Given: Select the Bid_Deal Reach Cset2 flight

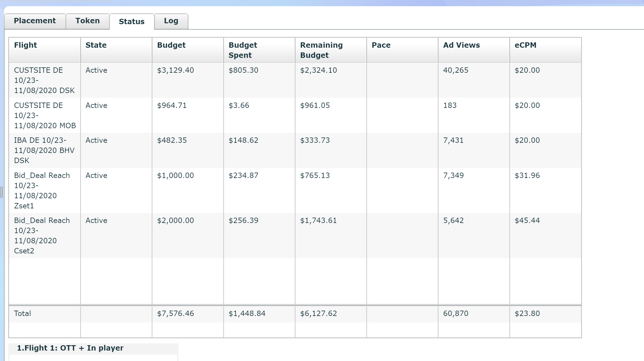Looking at the screenshot, I should (x=42, y=235).
